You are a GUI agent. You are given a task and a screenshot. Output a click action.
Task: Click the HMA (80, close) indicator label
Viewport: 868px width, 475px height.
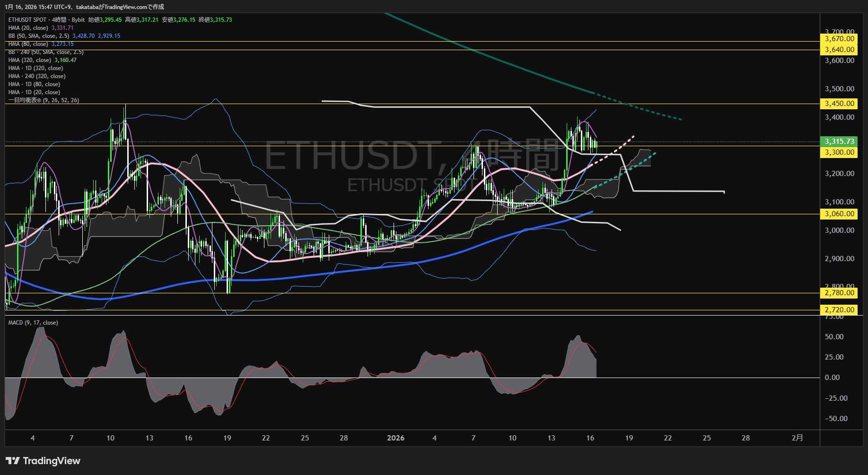tap(28, 44)
